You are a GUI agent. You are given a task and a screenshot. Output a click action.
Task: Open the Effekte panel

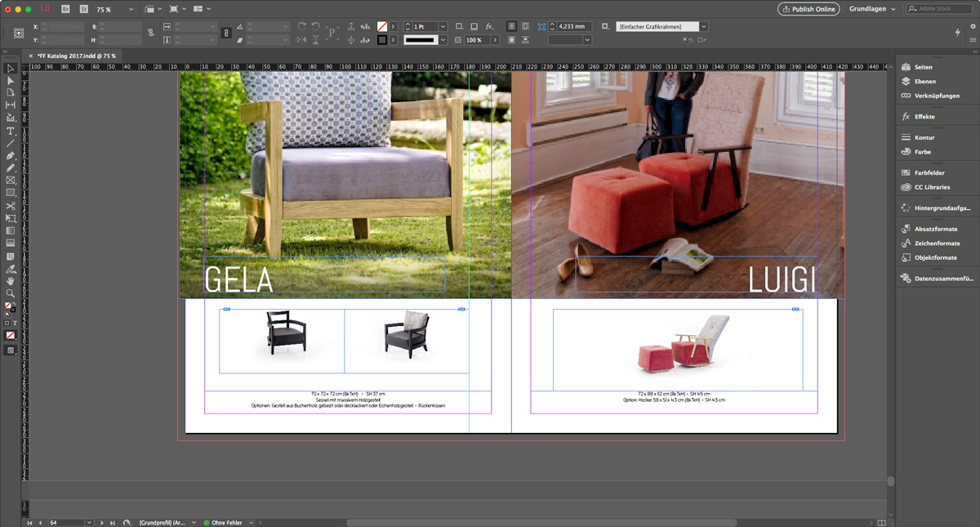point(924,117)
